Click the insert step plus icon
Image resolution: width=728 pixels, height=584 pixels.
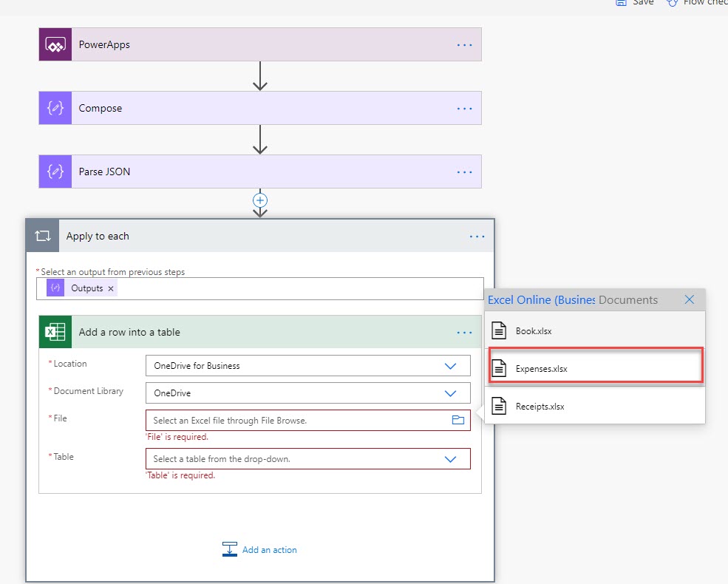260,200
